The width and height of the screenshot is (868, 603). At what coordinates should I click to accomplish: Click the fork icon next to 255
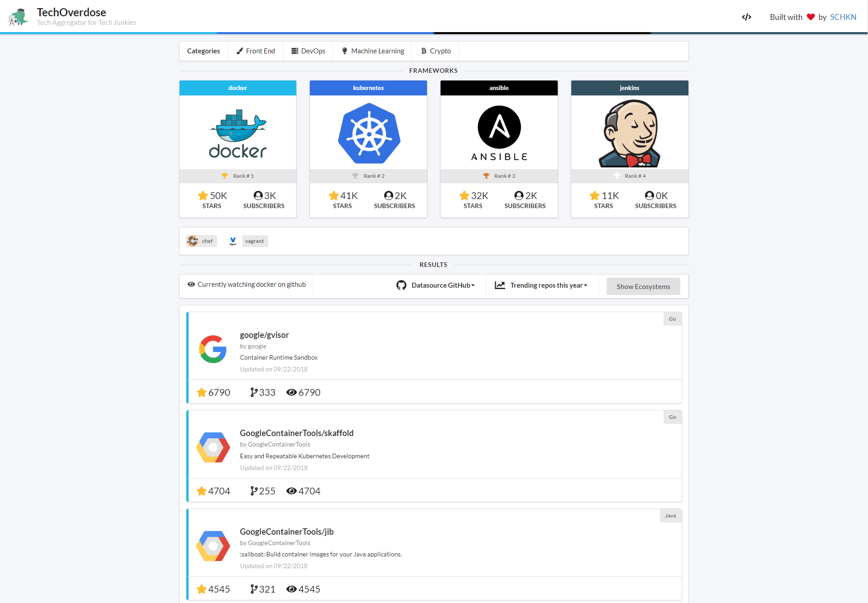click(x=254, y=491)
